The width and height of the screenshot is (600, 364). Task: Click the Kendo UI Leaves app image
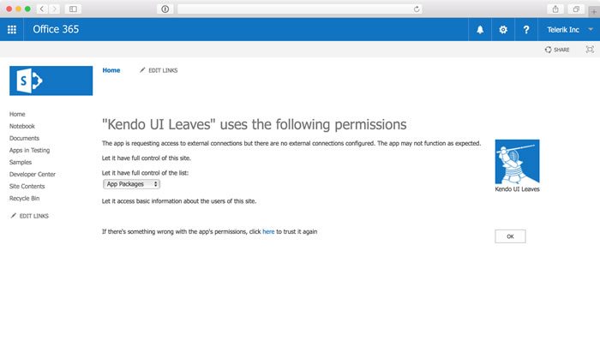click(x=517, y=162)
